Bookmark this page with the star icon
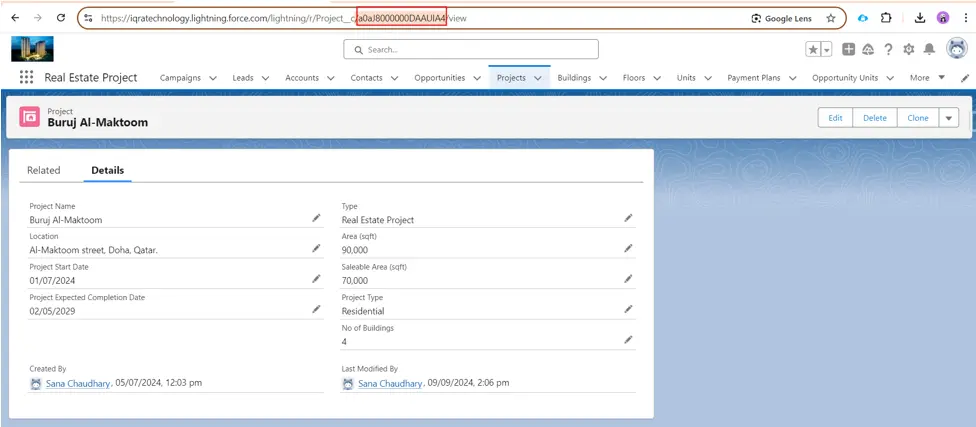The width and height of the screenshot is (976, 427). 830,19
